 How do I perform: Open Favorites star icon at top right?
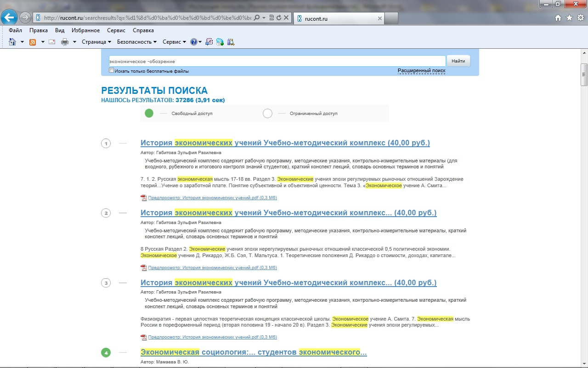click(569, 18)
